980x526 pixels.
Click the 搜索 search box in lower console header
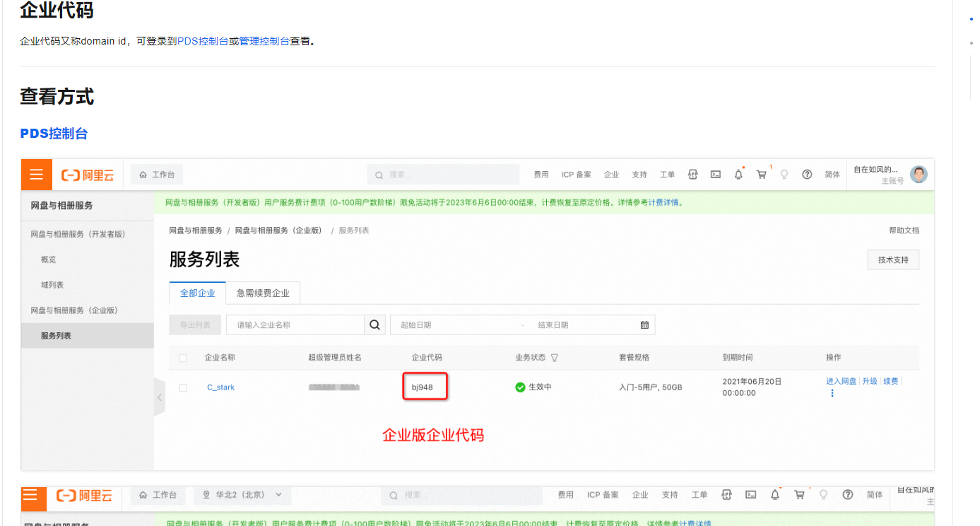461,495
